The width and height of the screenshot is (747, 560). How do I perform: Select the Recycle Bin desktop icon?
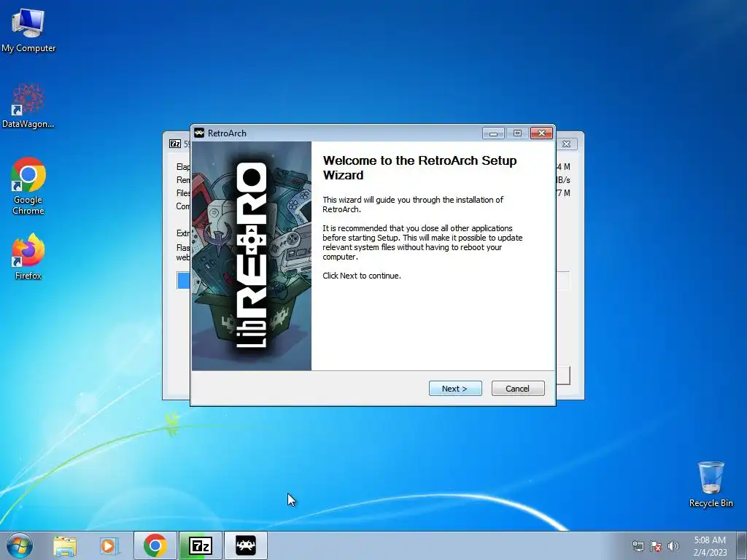pos(711,484)
